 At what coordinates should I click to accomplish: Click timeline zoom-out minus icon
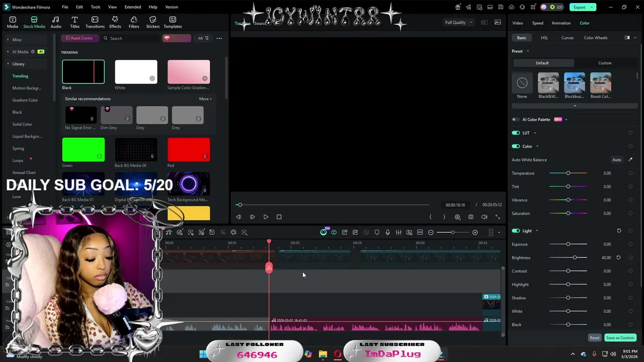pos(431,232)
